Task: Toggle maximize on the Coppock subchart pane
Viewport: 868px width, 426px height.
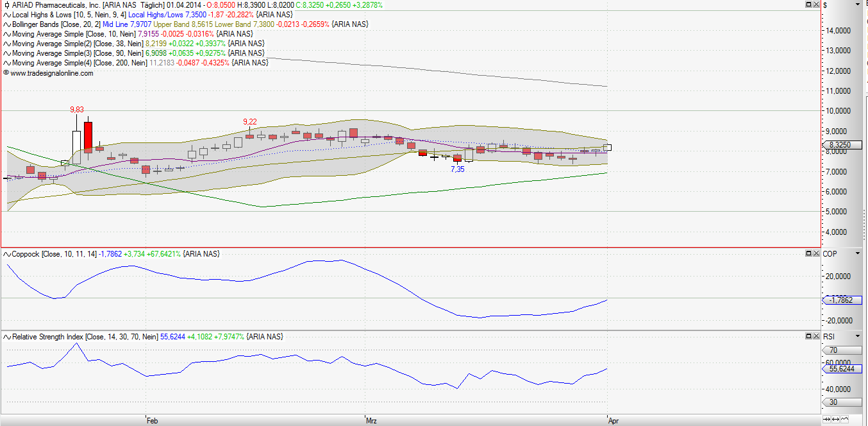Action: point(808,253)
